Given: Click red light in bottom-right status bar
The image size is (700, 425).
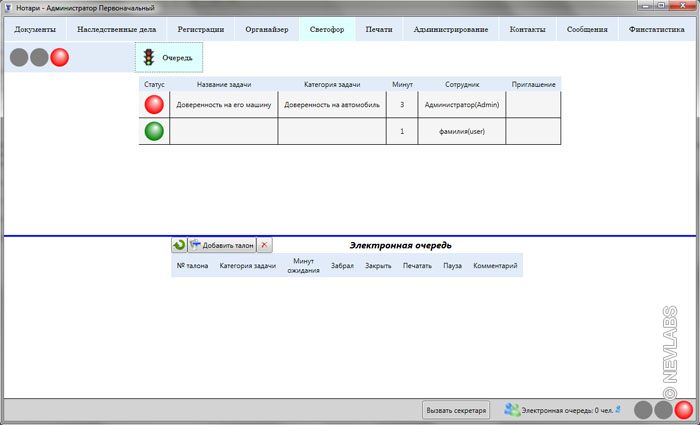Looking at the screenshot, I should point(684,410).
